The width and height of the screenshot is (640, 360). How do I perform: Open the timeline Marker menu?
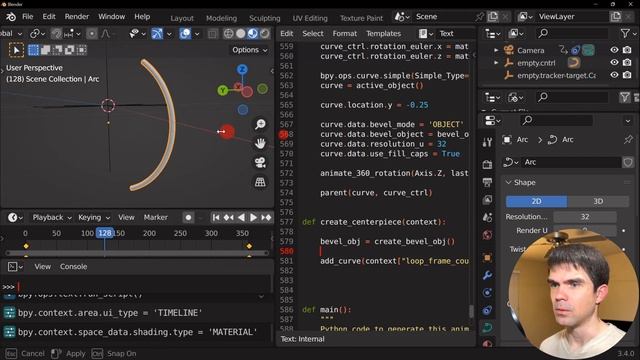[x=156, y=218]
